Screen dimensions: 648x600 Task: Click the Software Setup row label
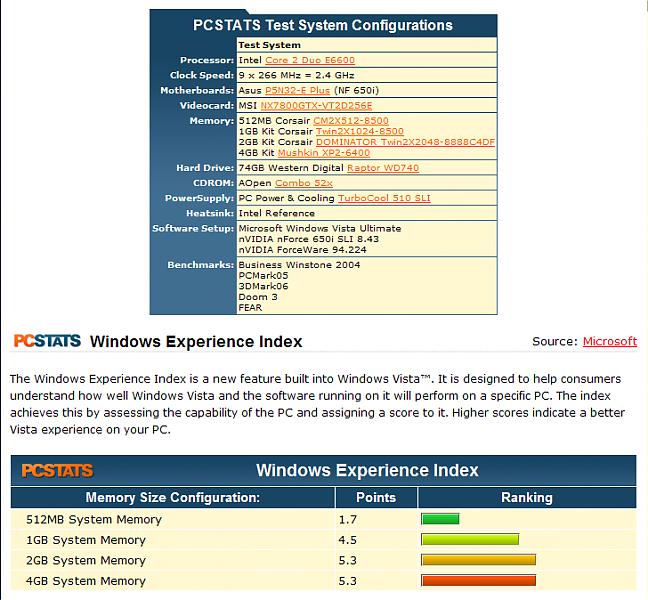[x=193, y=229]
